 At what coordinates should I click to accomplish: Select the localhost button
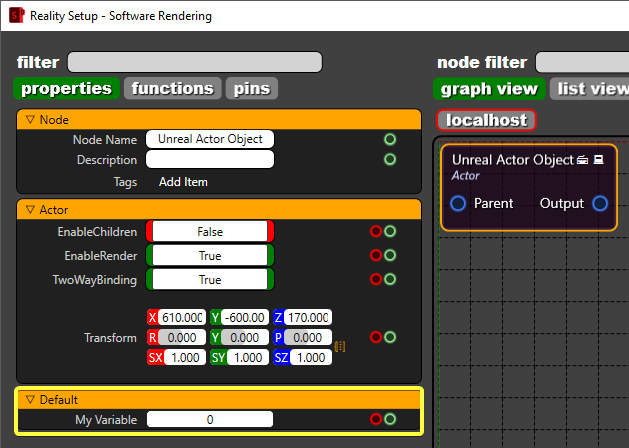click(487, 120)
